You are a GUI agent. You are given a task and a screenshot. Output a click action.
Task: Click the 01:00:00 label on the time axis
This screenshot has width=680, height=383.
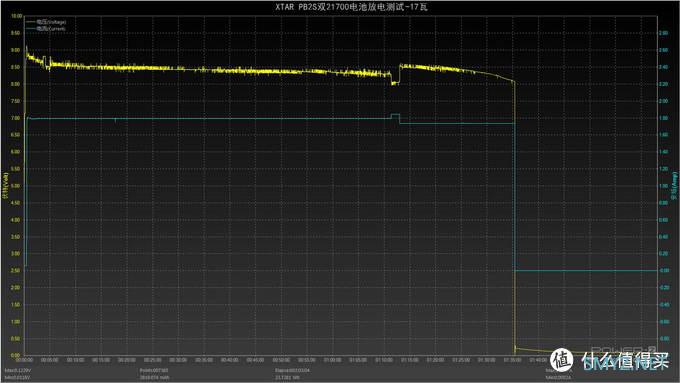pos(333,360)
